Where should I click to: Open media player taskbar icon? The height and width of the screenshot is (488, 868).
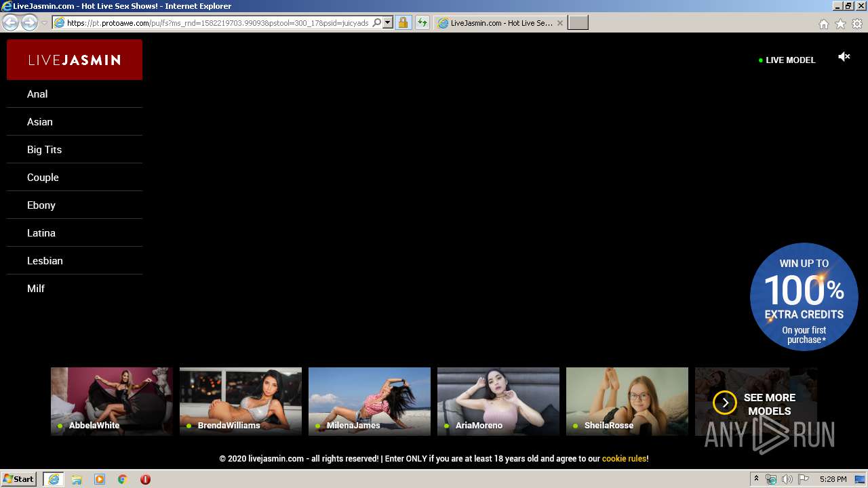tap(100, 479)
